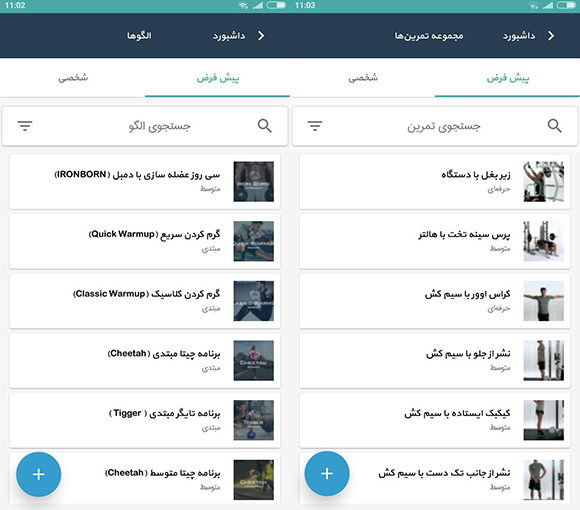The image size is (580, 510).
Task: Open IRONBORN thumbnail image
Action: click(x=254, y=182)
